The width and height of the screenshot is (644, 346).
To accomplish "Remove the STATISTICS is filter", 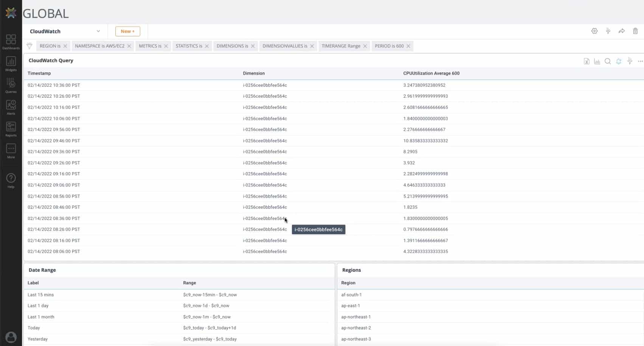I will point(207,46).
